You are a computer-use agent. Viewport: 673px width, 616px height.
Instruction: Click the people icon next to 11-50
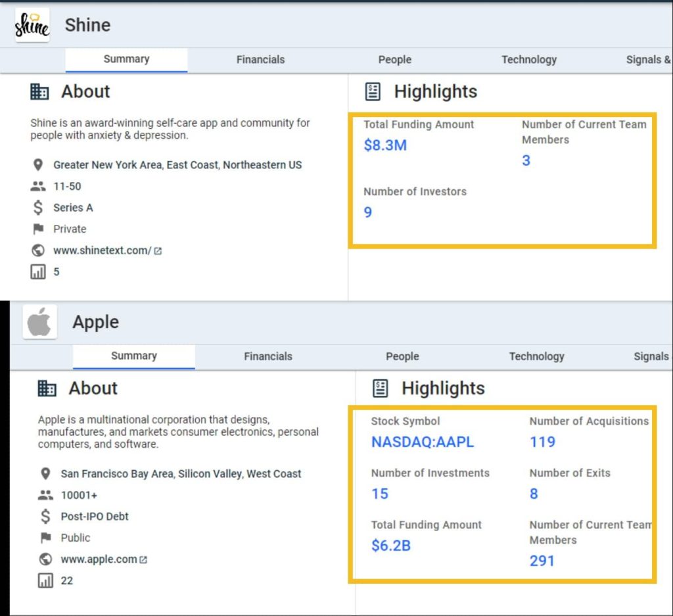click(x=37, y=186)
